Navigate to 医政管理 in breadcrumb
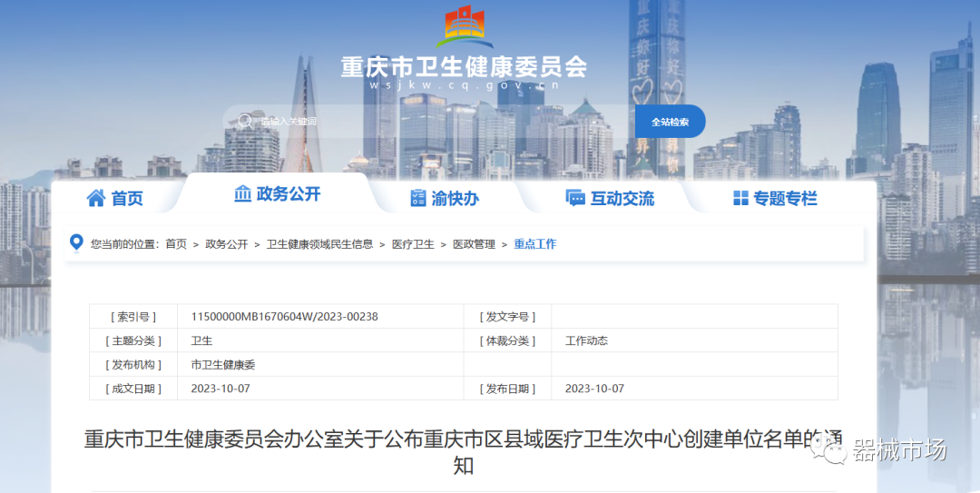Image resolution: width=980 pixels, height=493 pixels. point(475,244)
